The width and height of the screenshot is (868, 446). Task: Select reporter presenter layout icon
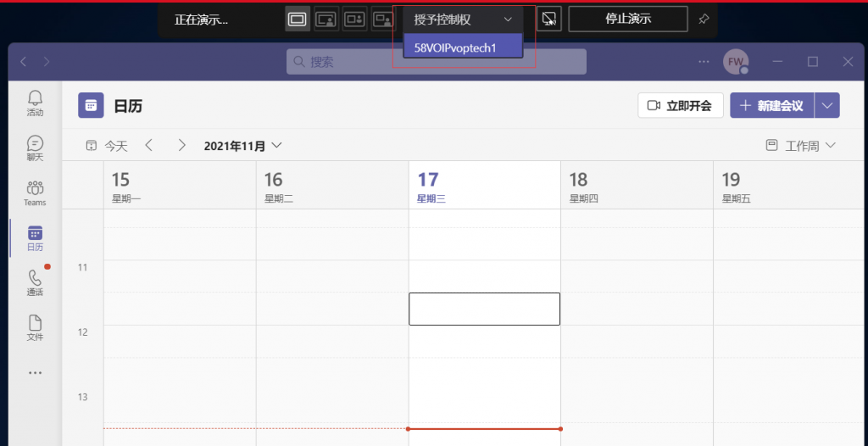coord(383,20)
